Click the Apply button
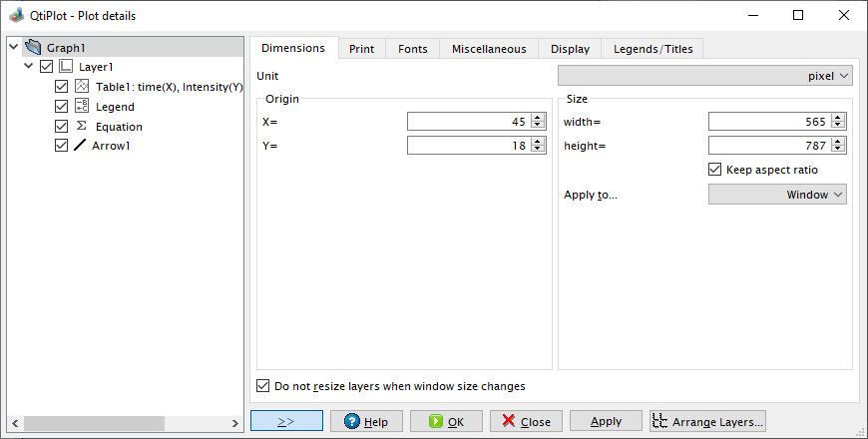 pos(606,421)
